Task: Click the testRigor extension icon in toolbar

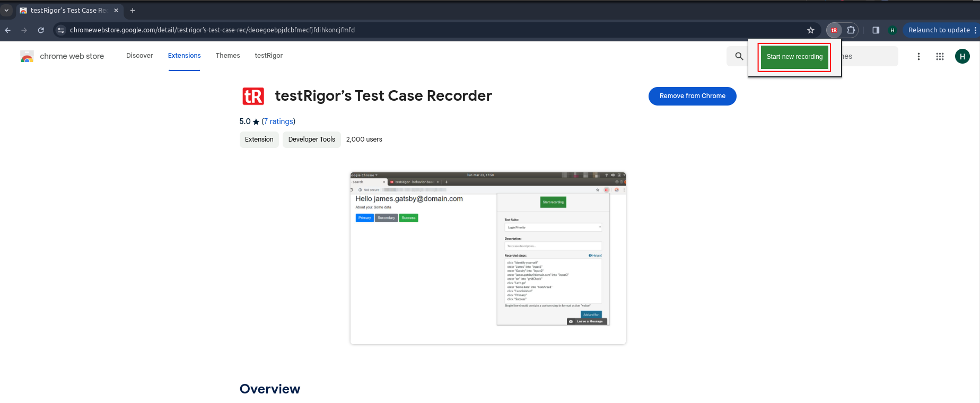Action: (834, 30)
